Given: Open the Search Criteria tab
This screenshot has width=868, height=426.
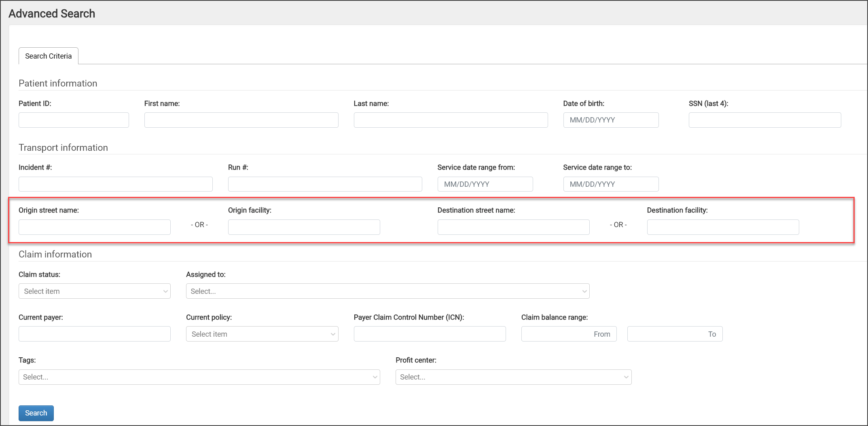Looking at the screenshot, I should point(48,56).
